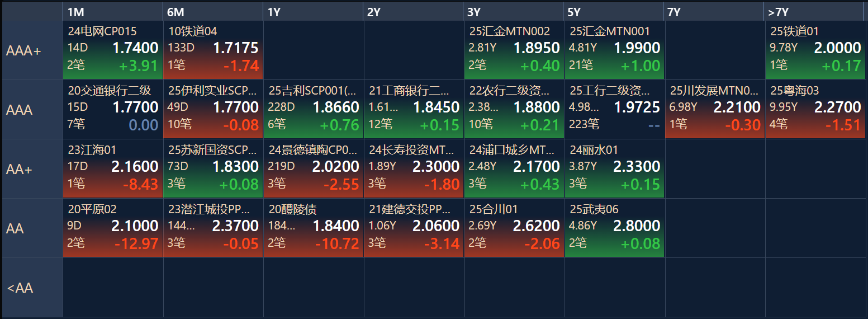The image size is (868, 319).
Task: Open the 25苏新国资SCP bond cell
Action: [x=213, y=169]
